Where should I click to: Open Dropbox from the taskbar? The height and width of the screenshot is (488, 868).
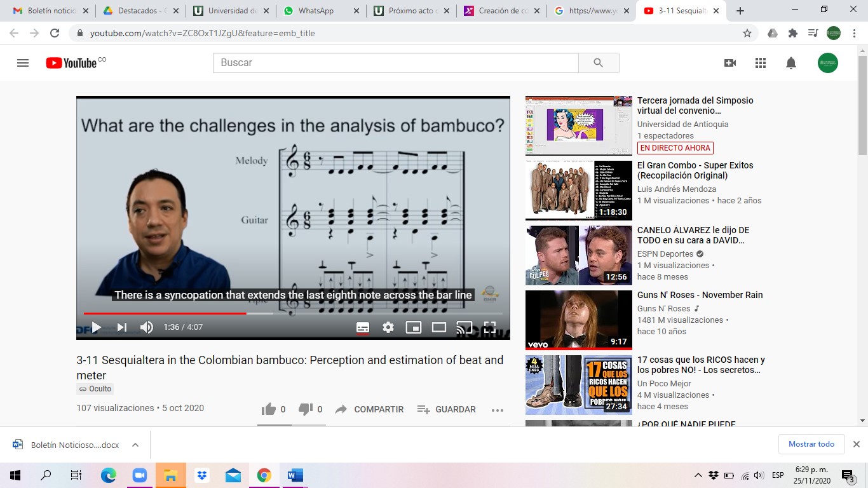[202, 475]
